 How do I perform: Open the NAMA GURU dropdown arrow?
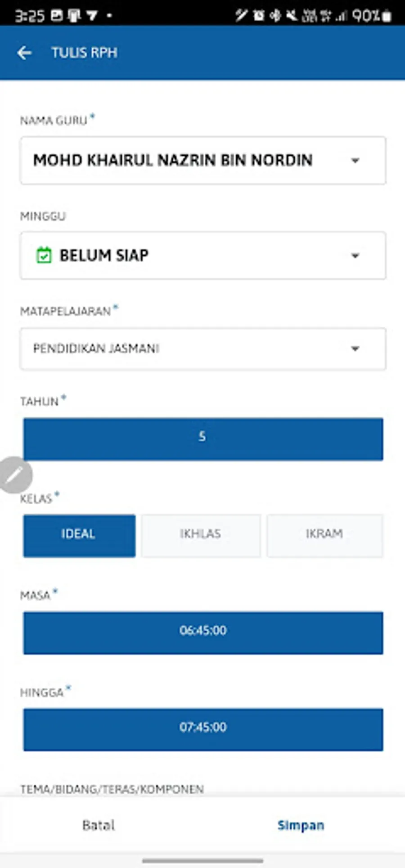tap(355, 161)
